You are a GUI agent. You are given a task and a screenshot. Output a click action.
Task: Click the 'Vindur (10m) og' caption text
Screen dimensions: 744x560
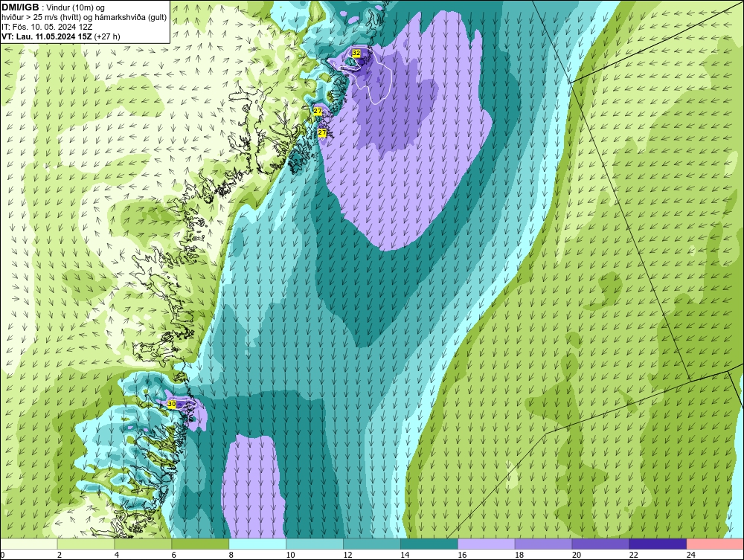point(77,7)
